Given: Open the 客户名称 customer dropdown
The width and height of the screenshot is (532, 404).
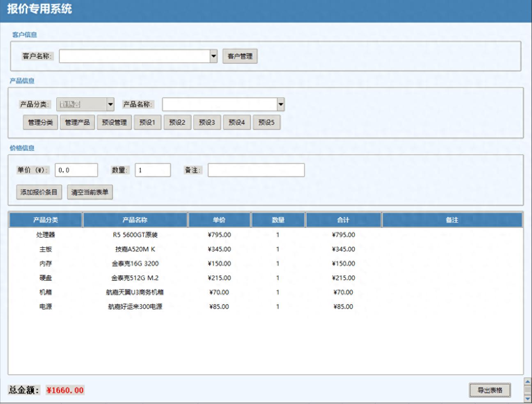Looking at the screenshot, I should click(214, 56).
